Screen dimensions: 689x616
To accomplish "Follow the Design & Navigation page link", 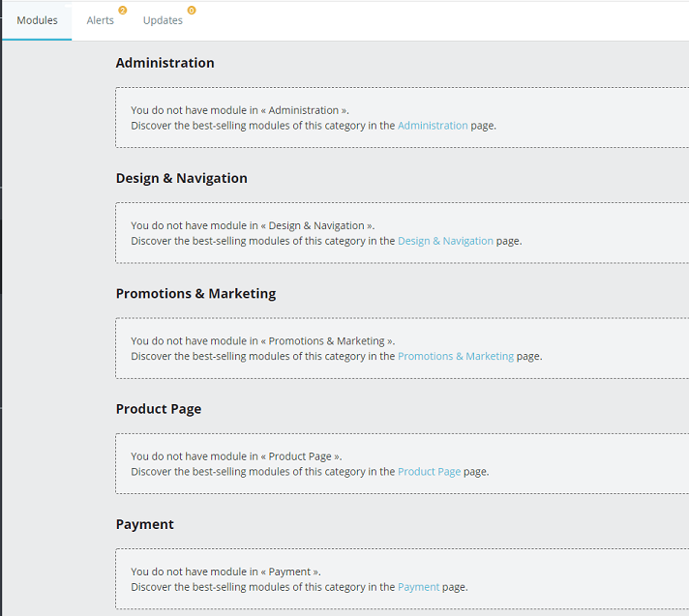I will coord(445,241).
